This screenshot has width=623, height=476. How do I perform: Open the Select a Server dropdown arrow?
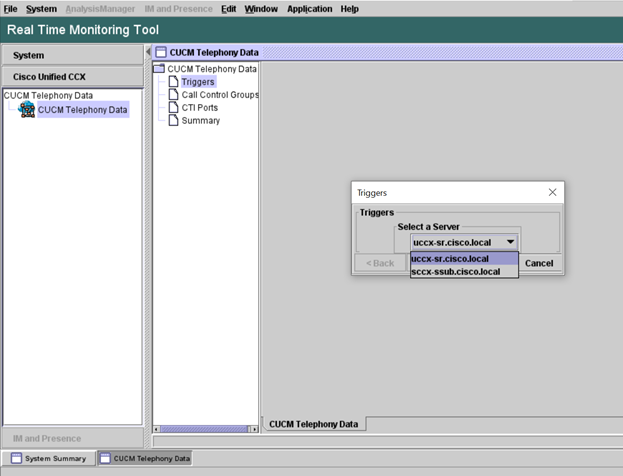(x=510, y=242)
